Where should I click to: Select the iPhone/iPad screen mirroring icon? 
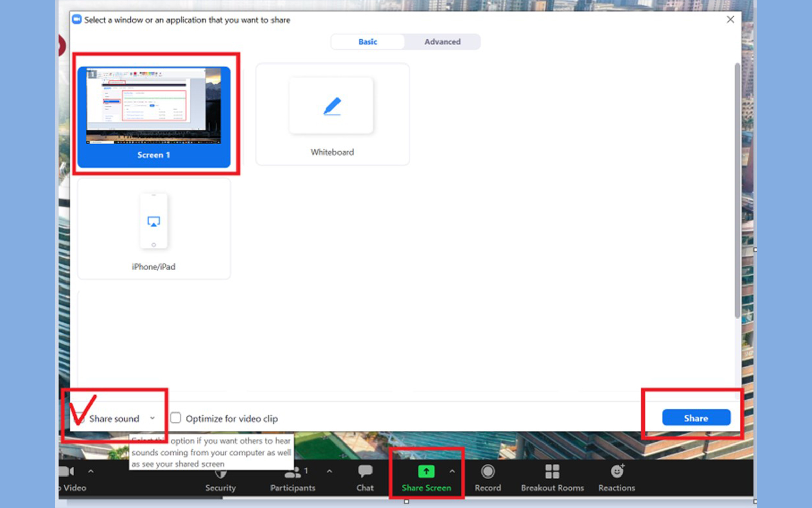click(x=154, y=221)
